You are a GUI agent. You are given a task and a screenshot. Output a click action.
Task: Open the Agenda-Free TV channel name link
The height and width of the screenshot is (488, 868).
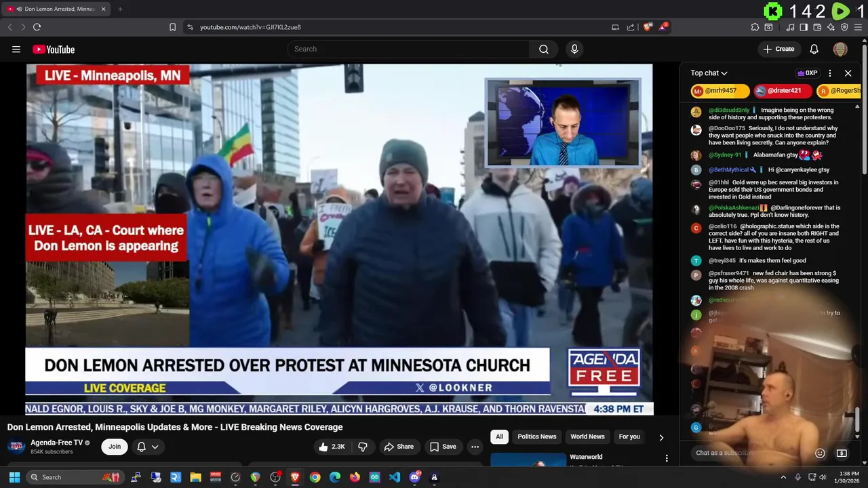[56, 443]
